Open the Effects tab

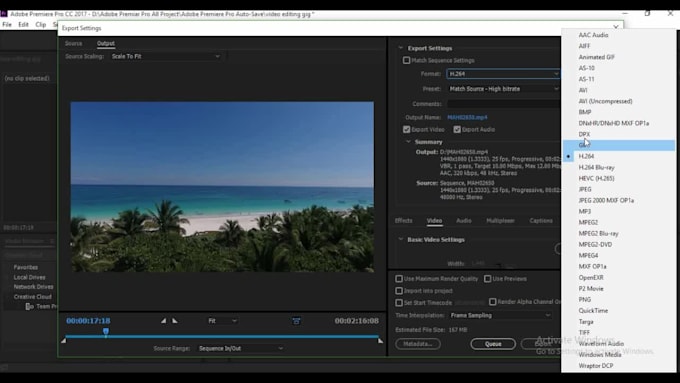[x=403, y=221]
